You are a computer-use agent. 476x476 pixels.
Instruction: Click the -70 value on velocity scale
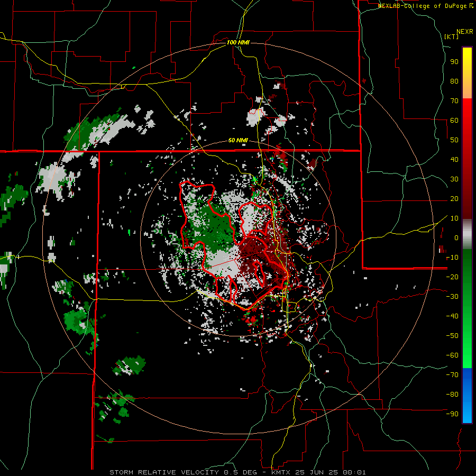click(452, 375)
